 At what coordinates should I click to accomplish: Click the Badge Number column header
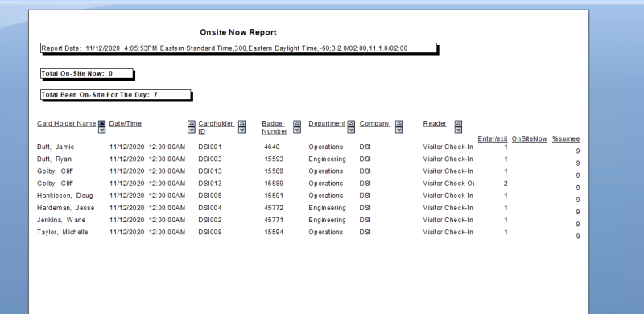275,127
